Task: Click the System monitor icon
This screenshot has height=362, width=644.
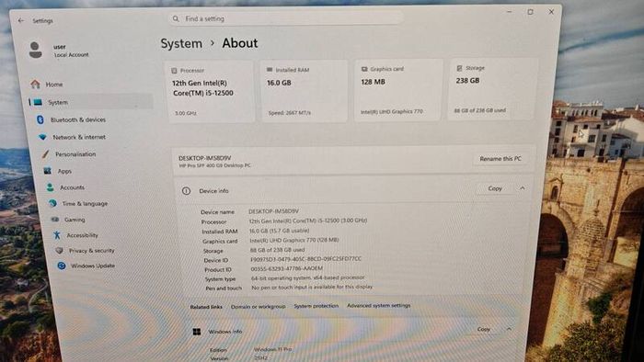Action: pyautogui.click(x=38, y=102)
